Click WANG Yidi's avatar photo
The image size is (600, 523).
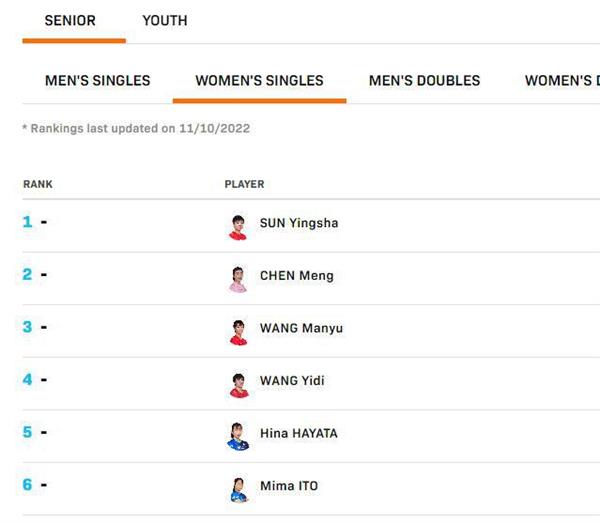[x=239, y=385]
